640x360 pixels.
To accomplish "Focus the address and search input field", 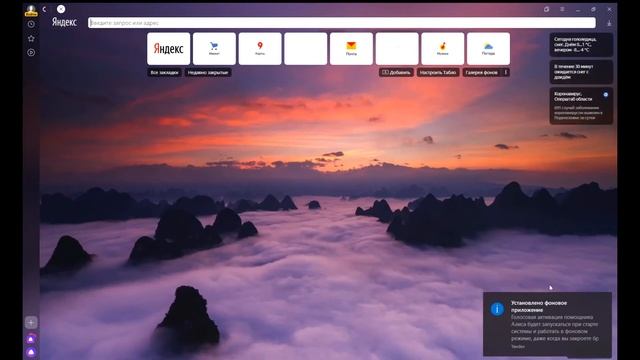I will point(342,23).
